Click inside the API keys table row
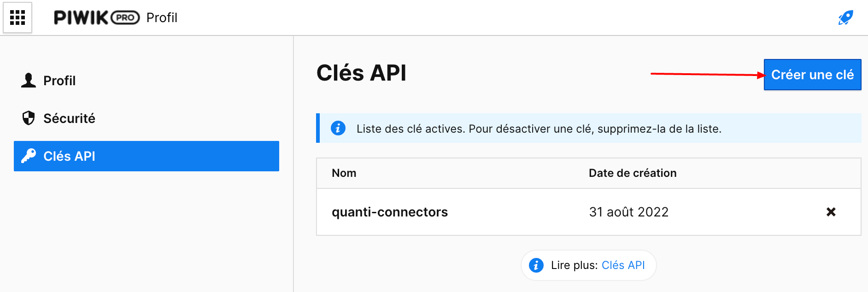The image size is (868, 292). [x=507, y=212]
